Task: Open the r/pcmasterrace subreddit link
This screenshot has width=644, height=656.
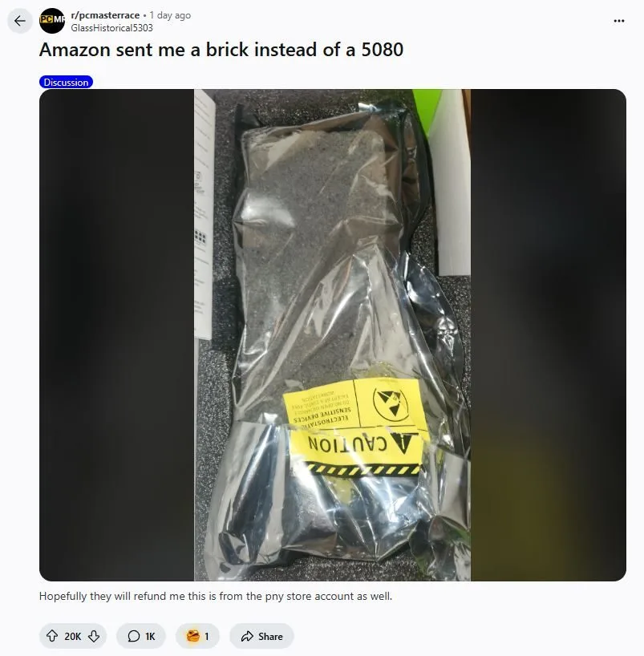Action: 105,15
